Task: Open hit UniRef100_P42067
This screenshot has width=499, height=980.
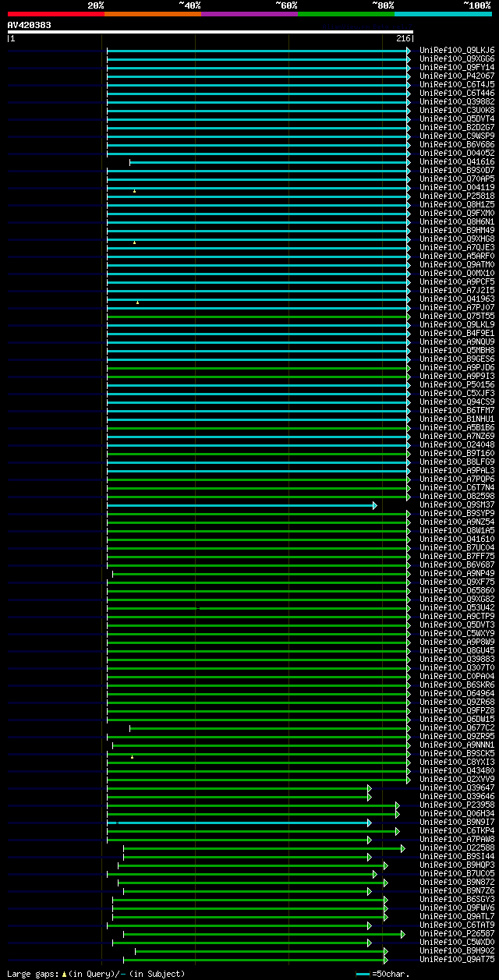Action: click(x=457, y=76)
